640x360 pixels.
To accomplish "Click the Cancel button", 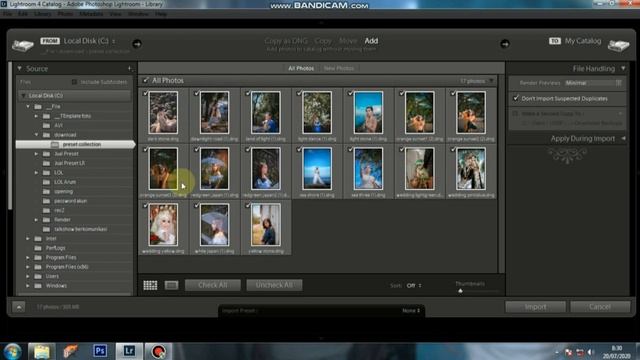I will [600, 307].
